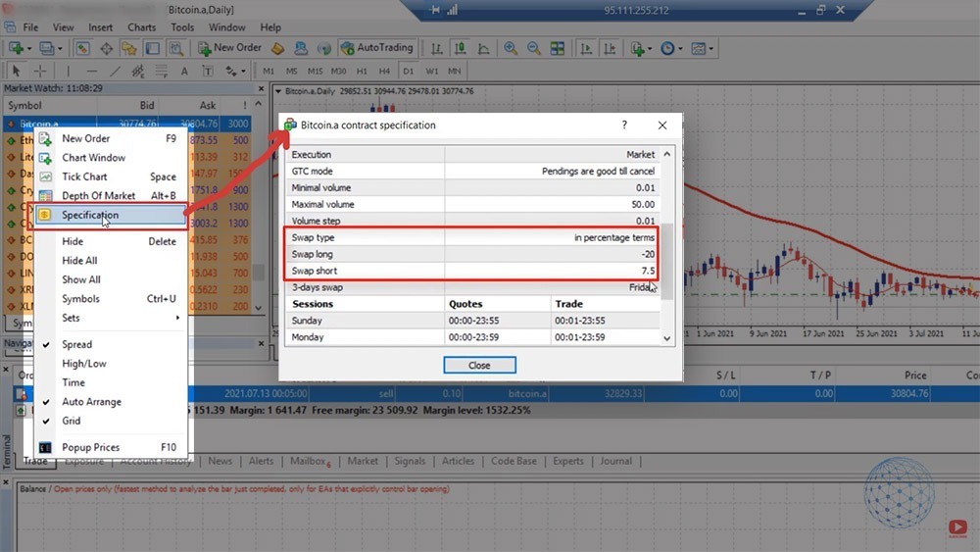Viewport: 980px width, 552px height.
Task: Toggle Spread column in context menu
Action: pos(76,344)
